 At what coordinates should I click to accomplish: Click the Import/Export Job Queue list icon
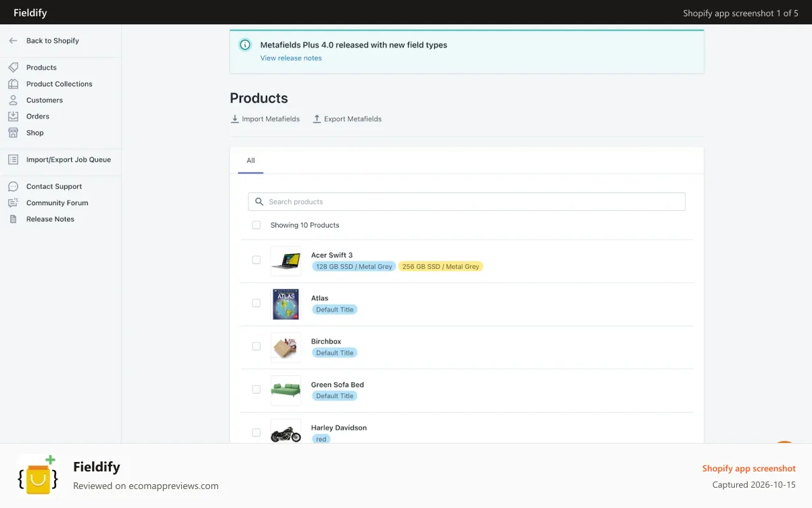(x=13, y=160)
